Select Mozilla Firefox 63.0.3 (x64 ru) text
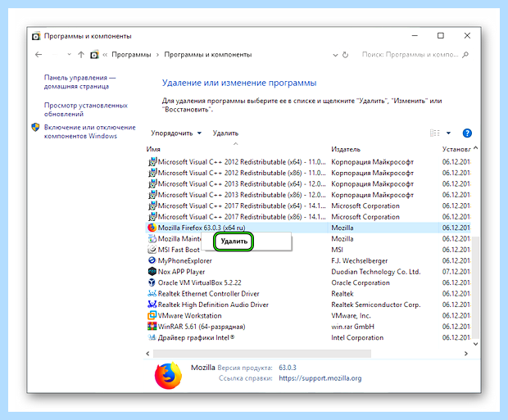 pos(202,228)
